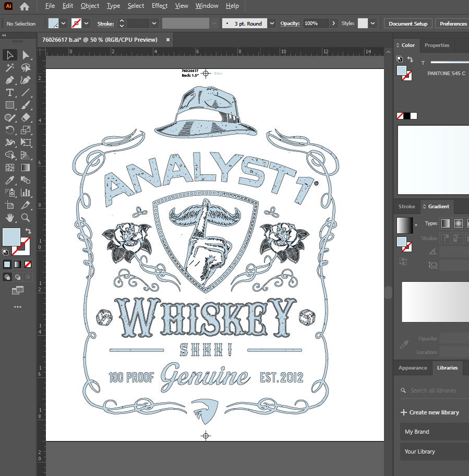Activate the Zoom tool
Image resolution: width=469 pixels, height=476 pixels.
[26, 218]
